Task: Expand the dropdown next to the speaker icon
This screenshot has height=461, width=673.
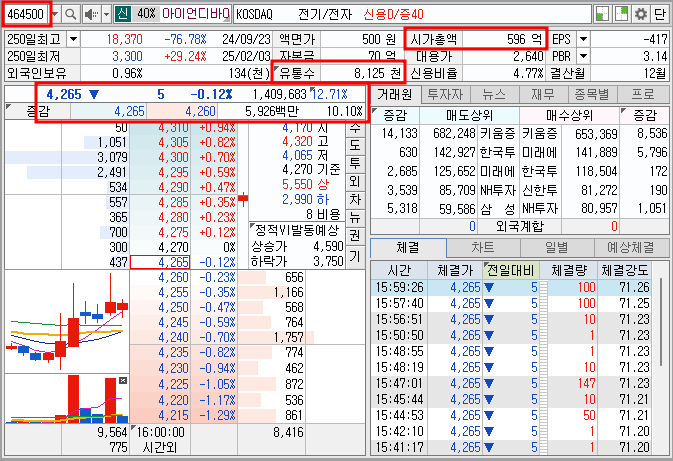Action: 107,14
